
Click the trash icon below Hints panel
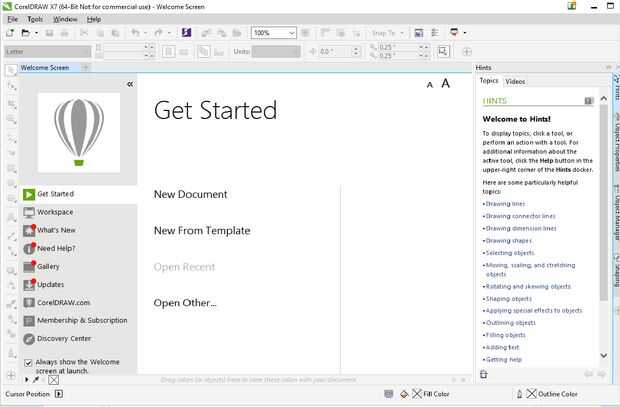tap(484, 374)
